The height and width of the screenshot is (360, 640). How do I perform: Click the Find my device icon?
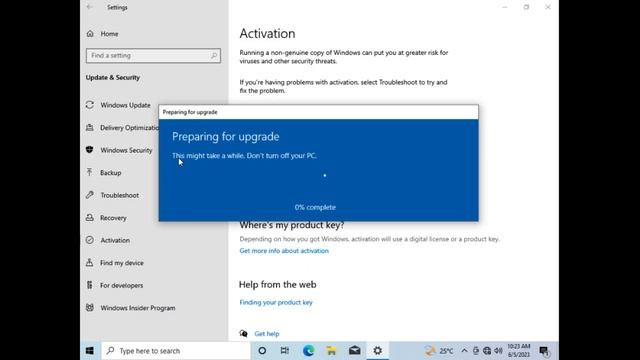[x=90, y=262]
